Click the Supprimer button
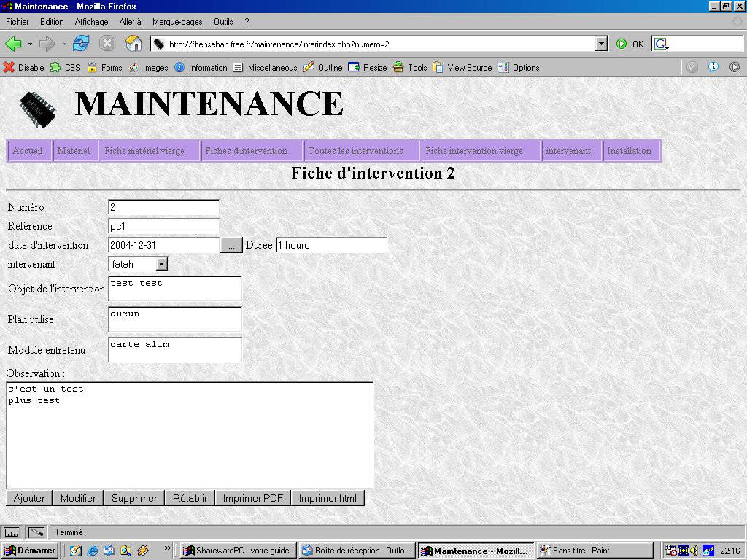This screenshot has height=560, width=747. (134, 498)
